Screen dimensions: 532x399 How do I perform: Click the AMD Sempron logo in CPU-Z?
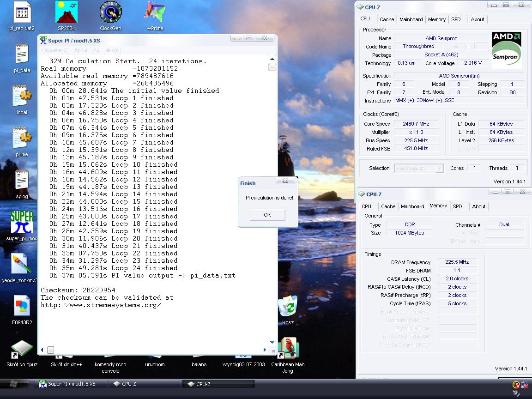coord(506,50)
